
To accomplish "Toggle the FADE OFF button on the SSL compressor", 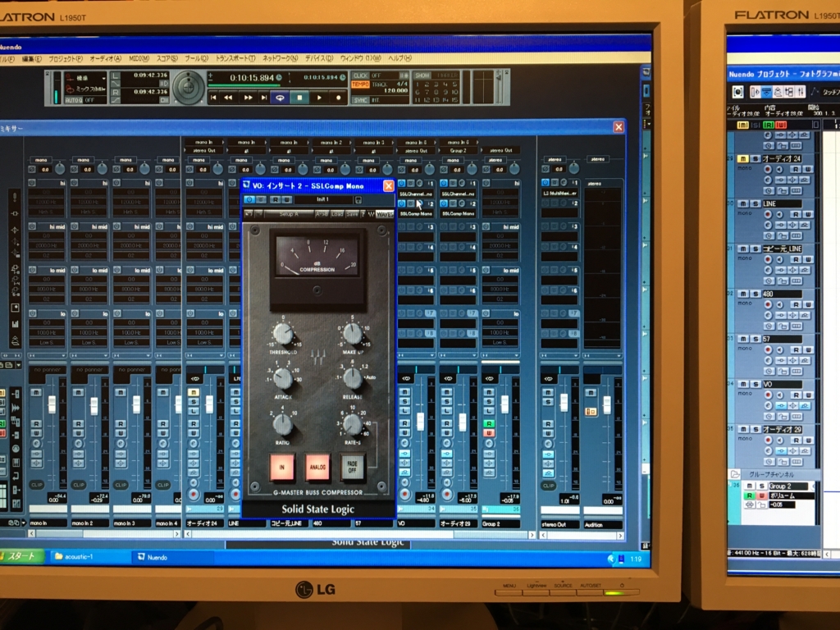I will 352,467.
